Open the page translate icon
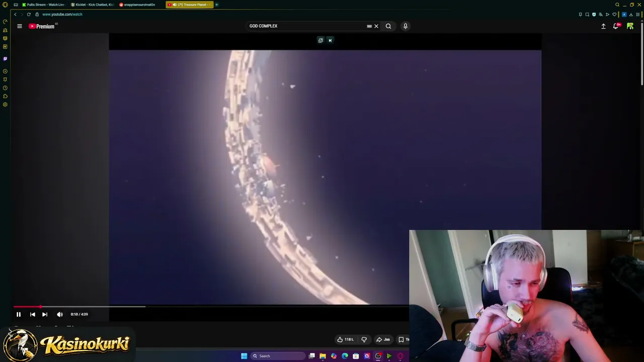This screenshot has height=362, width=644. (x=601, y=15)
